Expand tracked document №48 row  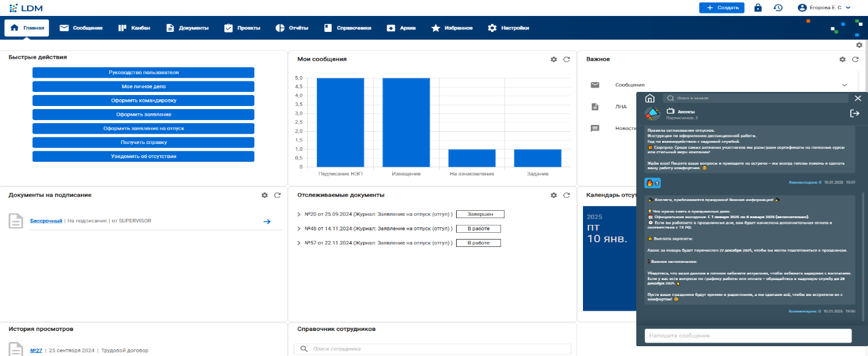(299, 229)
